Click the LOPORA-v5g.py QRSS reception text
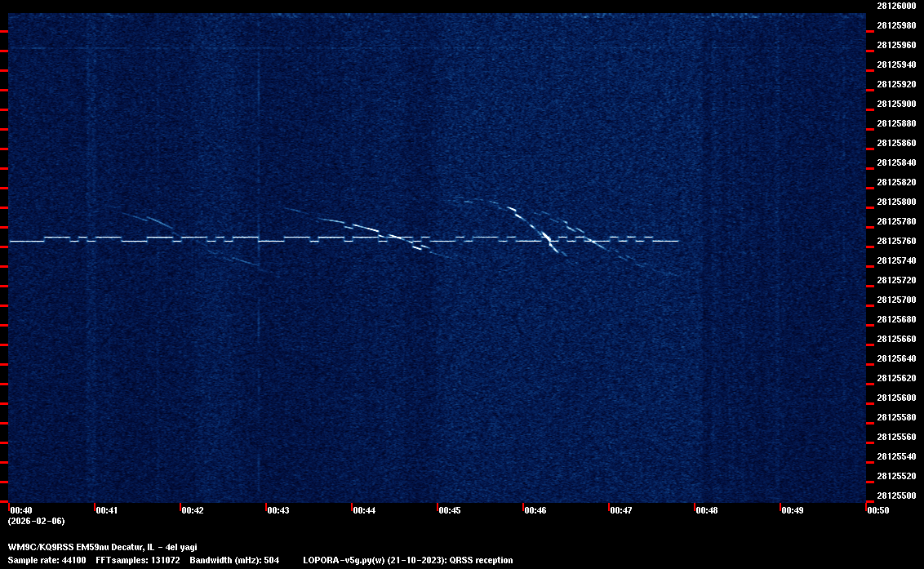Image resolution: width=924 pixels, height=569 pixels. [407, 560]
